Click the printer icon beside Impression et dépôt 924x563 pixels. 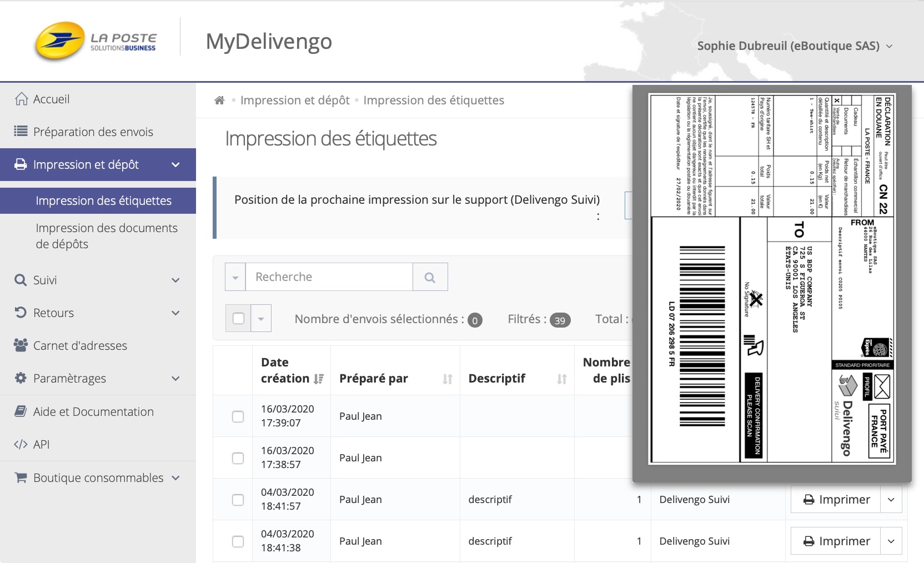coord(21,164)
